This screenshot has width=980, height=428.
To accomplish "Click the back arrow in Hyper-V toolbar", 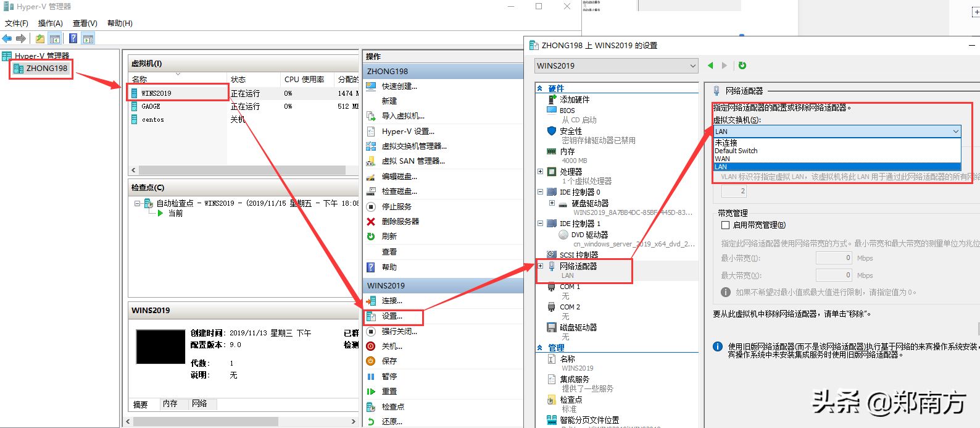I will [7, 38].
